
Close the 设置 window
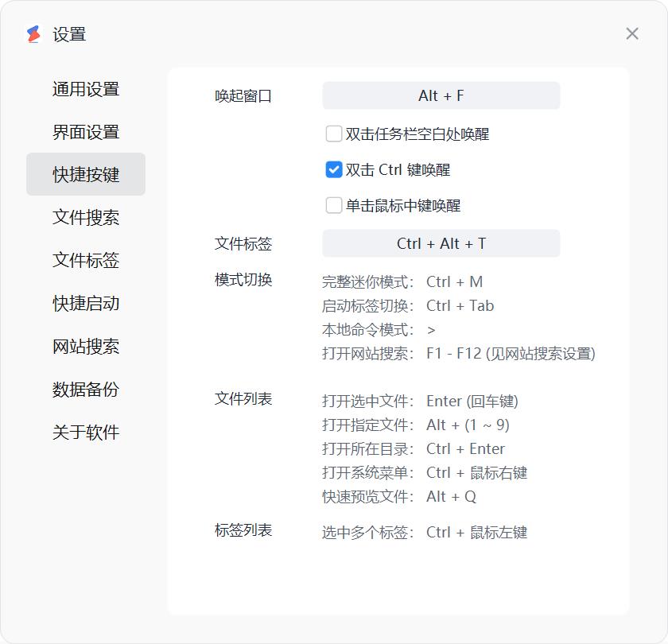click(x=632, y=33)
